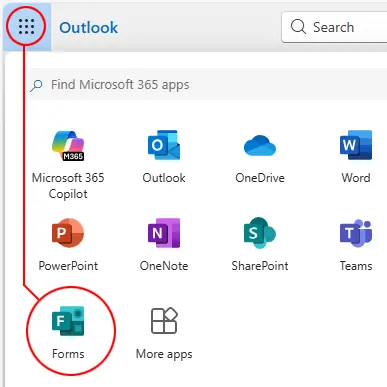Click the Find Microsoft 365 apps field

click(207, 85)
